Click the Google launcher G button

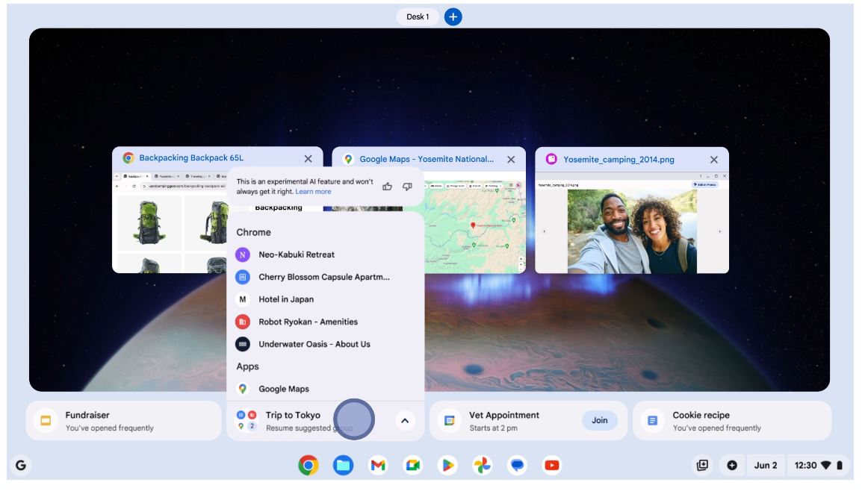[21, 466]
